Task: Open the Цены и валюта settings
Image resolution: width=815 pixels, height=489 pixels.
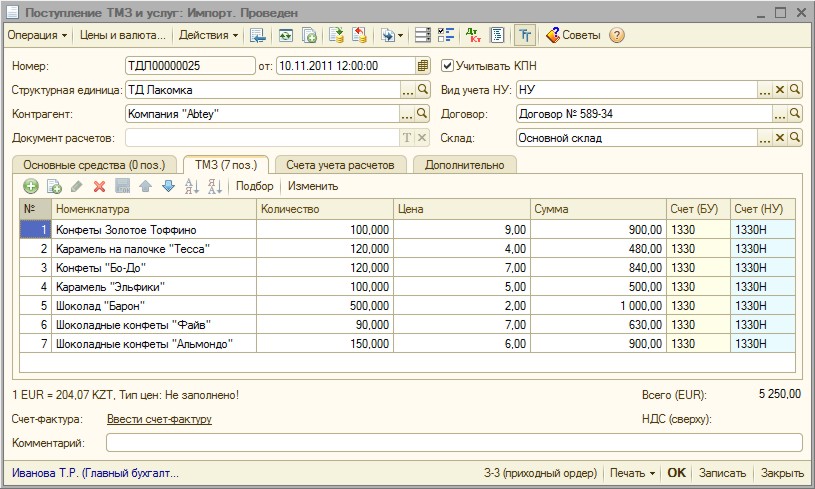Action: 122,35
